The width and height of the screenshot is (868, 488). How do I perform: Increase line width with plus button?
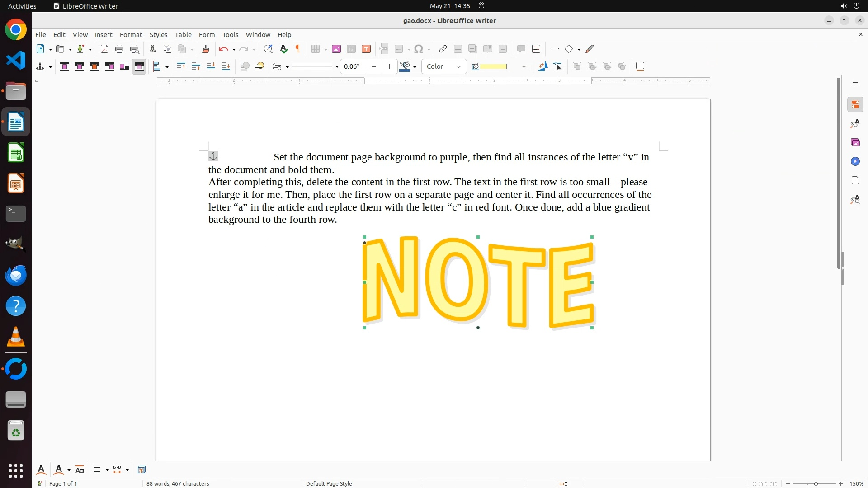pyautogui.click(x=389, y=66)
